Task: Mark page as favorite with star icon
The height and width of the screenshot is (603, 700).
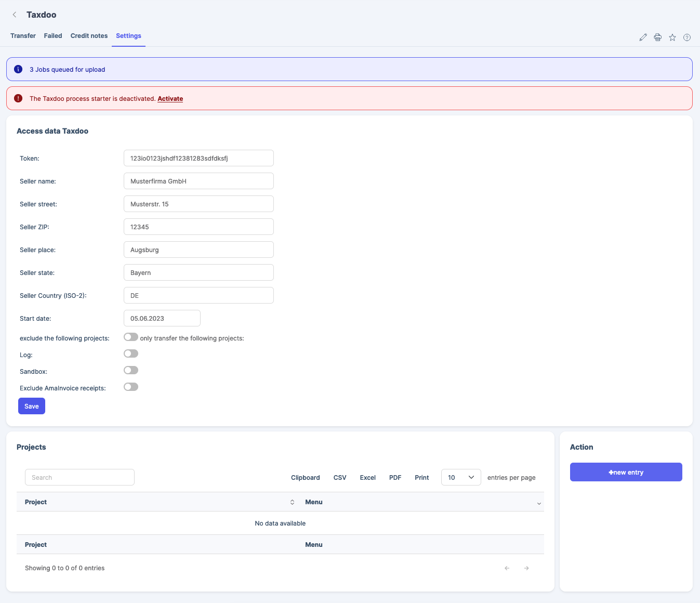Action: [x=672, y=37]
